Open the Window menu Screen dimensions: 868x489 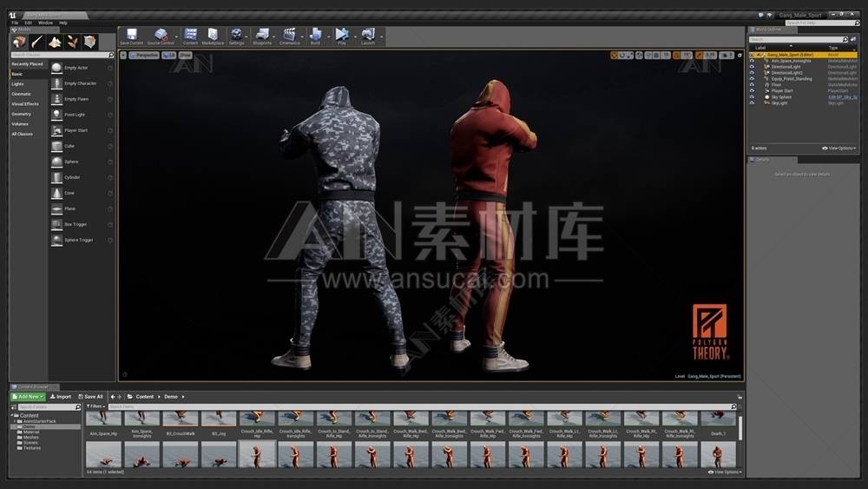(x=45, y=23)
